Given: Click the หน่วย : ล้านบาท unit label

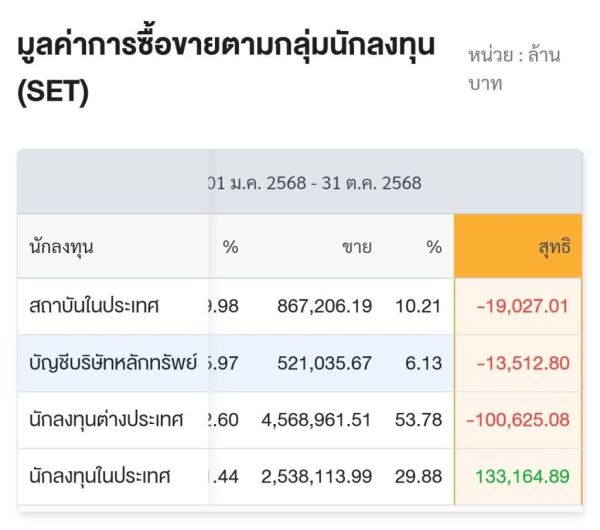Looking at the screenshot, I should coord(513,68).
